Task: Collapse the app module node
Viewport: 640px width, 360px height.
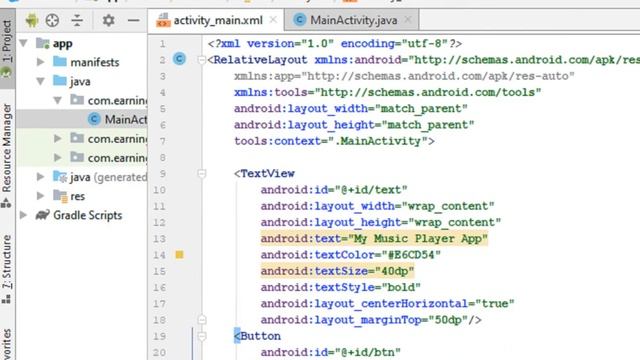Action: point(24,43)
